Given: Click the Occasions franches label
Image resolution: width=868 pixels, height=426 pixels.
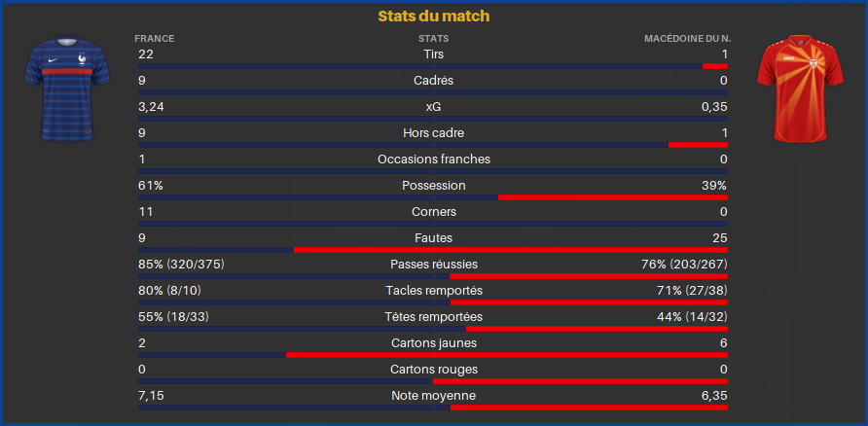Looking at the screenshot, I should [x=433, y=160].
